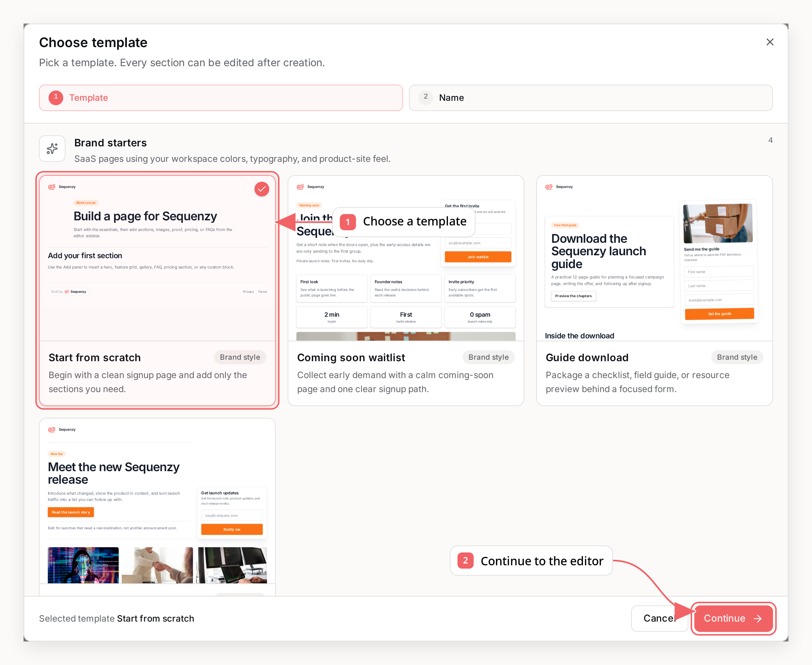Click the Coming soon waitlist title text
812x665 pixels.
click(x=351, y=358)
